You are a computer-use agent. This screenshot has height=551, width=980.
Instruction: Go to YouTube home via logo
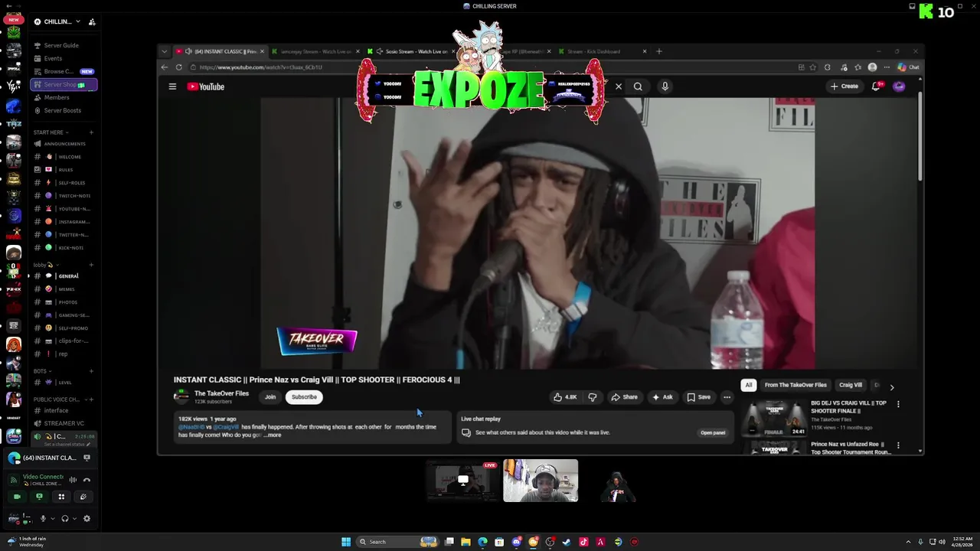click(206, 86)
